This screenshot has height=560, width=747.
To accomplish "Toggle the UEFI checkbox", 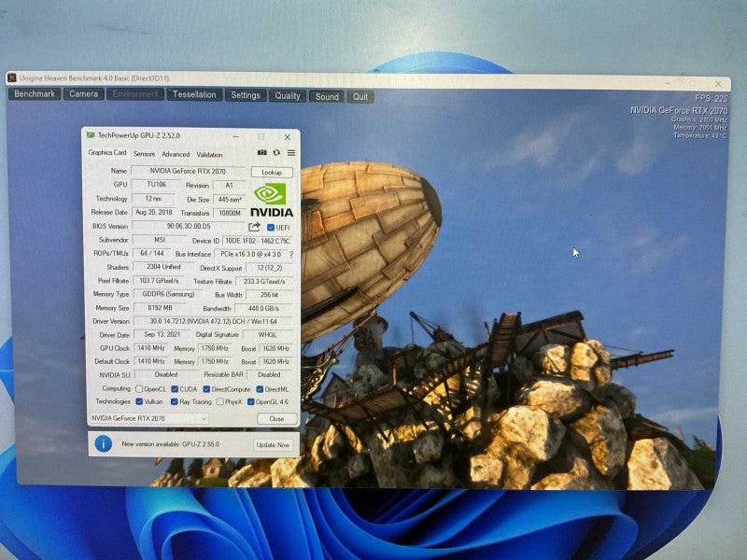I will 270,228.
